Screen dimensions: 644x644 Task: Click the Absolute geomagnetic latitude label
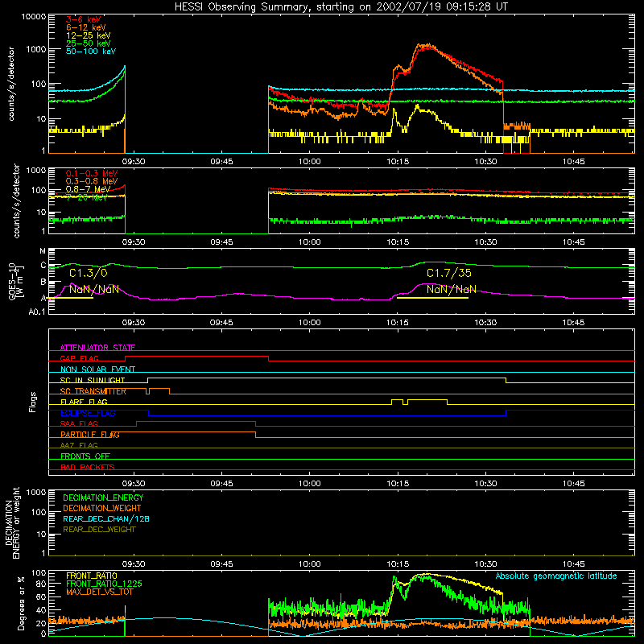coord(556,576)
